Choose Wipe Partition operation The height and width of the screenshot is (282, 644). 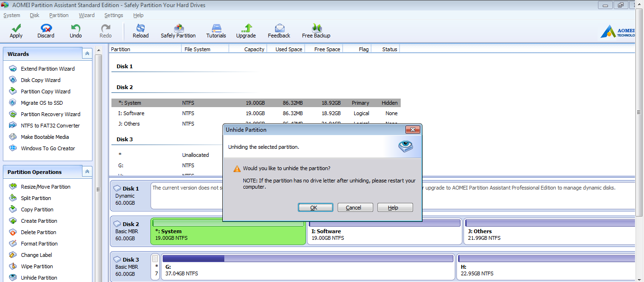37,266
